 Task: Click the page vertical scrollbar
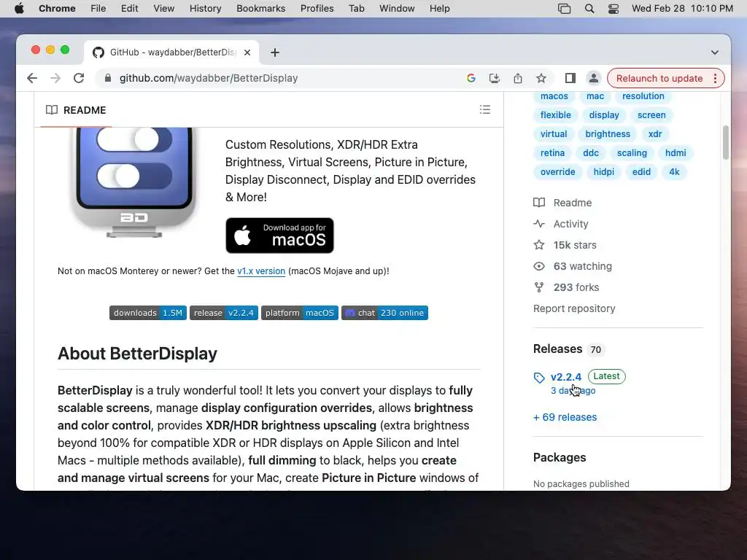point(726,142)
